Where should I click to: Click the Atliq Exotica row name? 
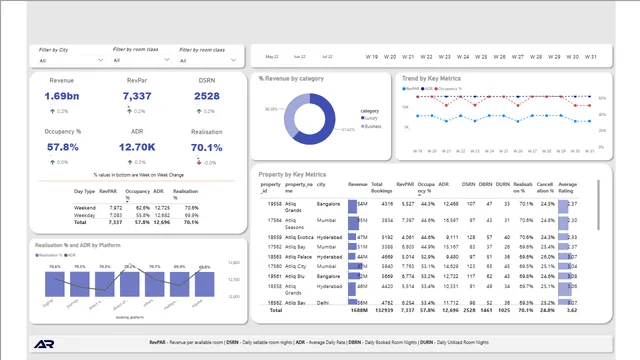coord(299,237)
